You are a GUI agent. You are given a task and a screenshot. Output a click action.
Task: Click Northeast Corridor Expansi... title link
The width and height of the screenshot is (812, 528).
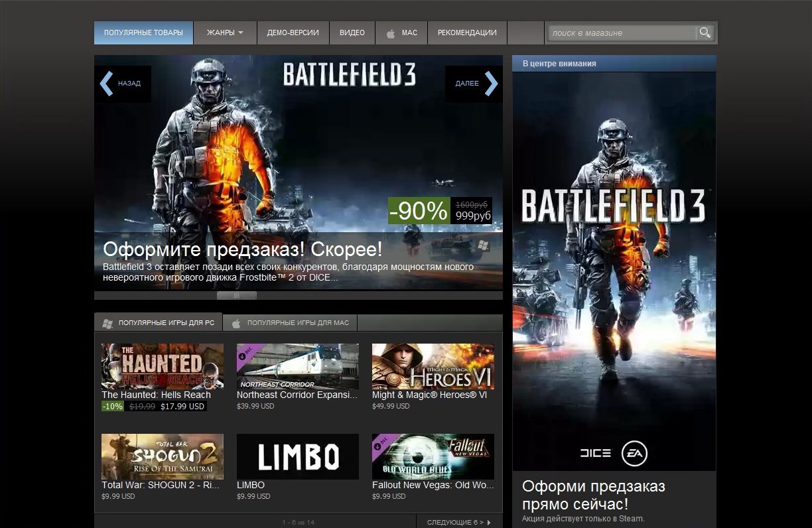[x=297, y=395]
